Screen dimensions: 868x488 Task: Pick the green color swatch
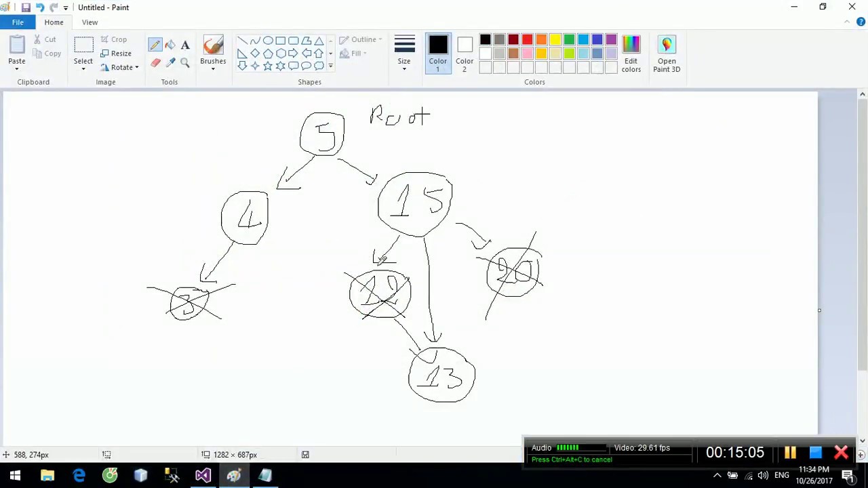(x=569, y=40)
